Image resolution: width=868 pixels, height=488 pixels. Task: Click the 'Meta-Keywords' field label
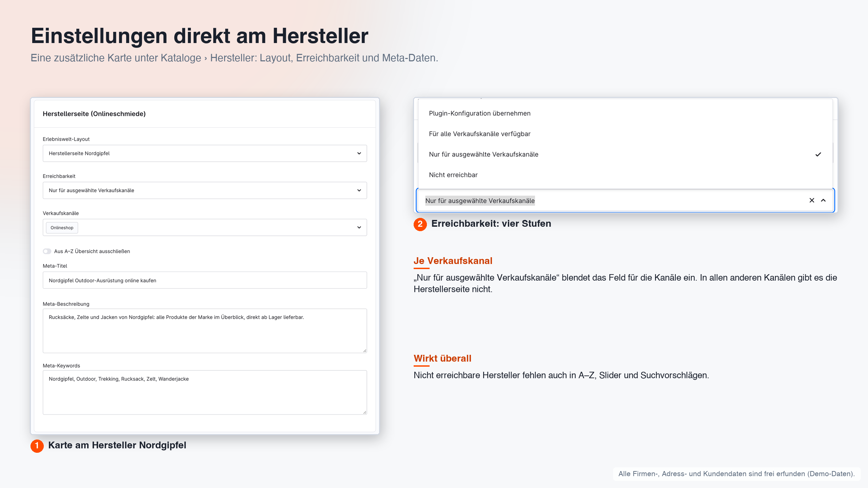click(x=61, y=366)
